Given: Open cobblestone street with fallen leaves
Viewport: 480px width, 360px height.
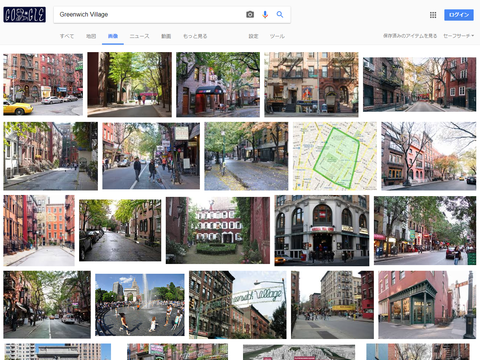Looking at the screenshot, I should 246,156.
